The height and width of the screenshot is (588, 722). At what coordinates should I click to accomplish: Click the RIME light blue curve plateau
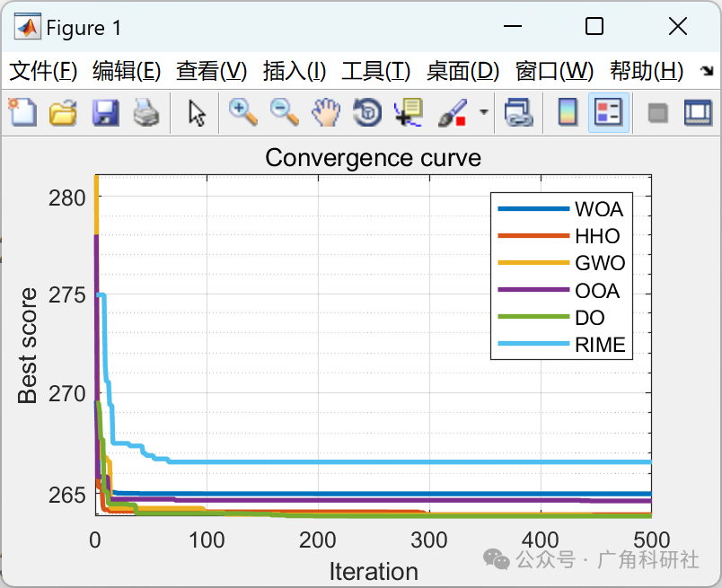click(x=409, y=461)
